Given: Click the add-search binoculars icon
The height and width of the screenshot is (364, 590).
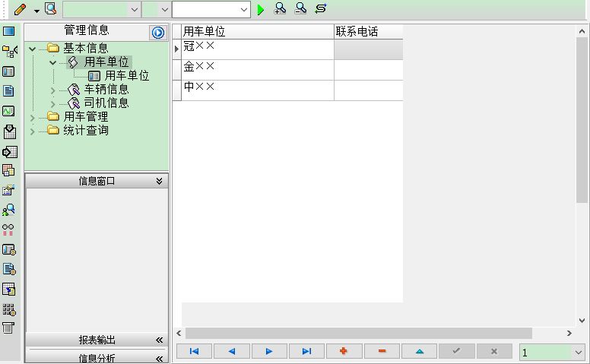Looking at the screenshot, I should pyautogui.click(x=281, y=8).
